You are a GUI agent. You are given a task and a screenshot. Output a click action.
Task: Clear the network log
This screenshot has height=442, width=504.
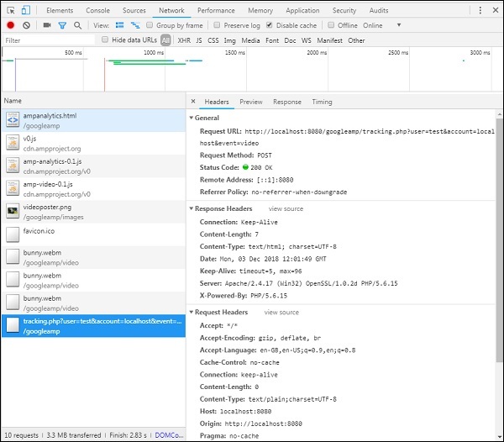26,25
